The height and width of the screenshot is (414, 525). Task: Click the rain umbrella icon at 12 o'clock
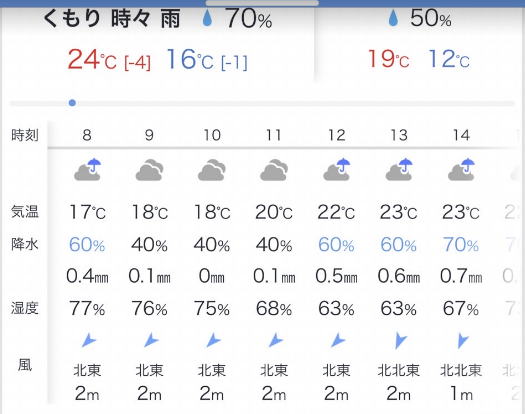tap(336, 169)
